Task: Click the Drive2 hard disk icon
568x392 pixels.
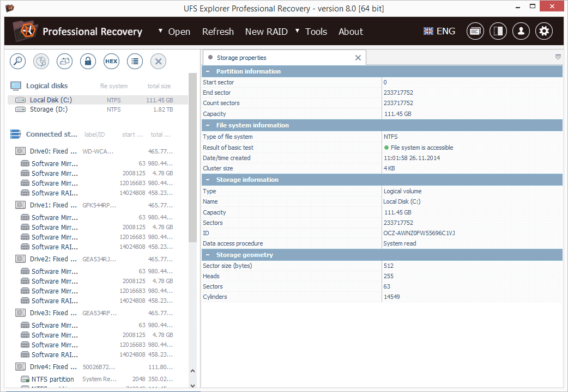Action: click(x=20, y=259)
